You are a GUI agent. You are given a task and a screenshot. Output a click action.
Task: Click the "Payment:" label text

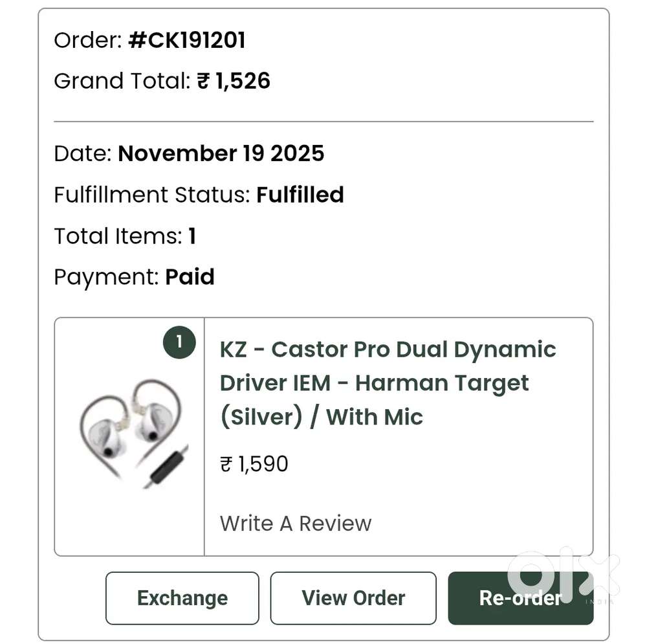click(x=106, y=277)
